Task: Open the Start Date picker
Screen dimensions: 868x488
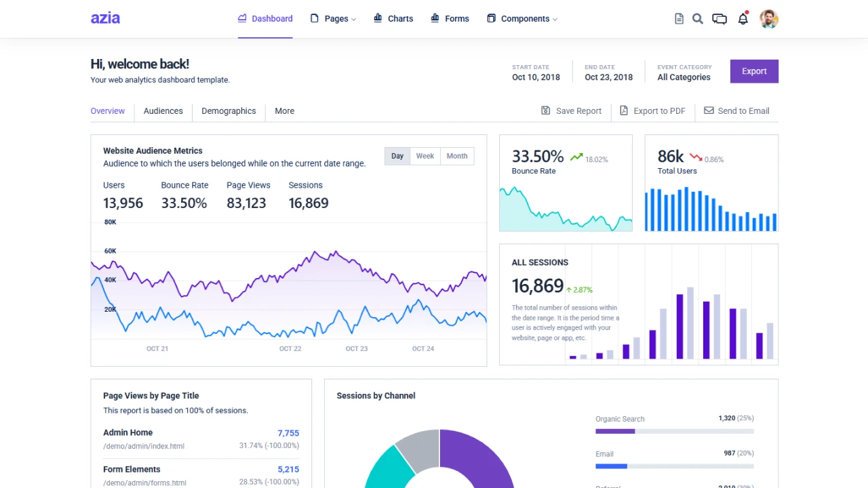Action: 536,72
